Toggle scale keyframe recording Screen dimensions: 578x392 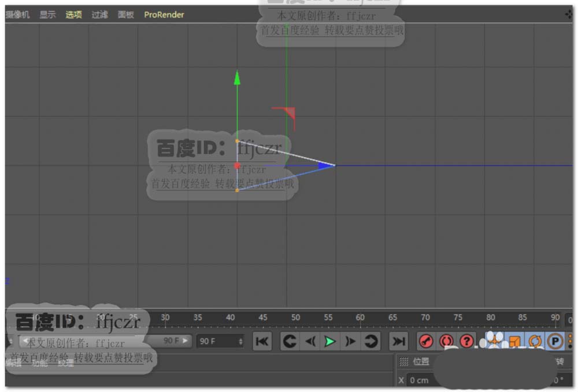[x=515, y=341]
